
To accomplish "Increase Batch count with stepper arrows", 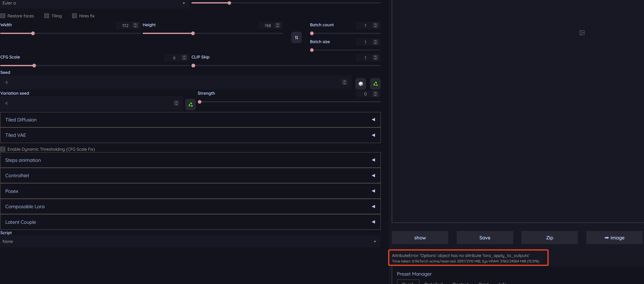I will pos(375,24).
